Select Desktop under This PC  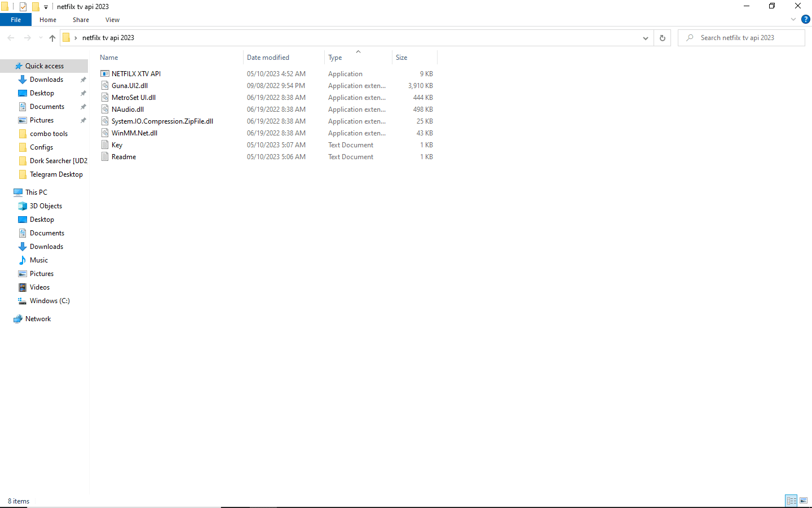[x=42, y=220]
